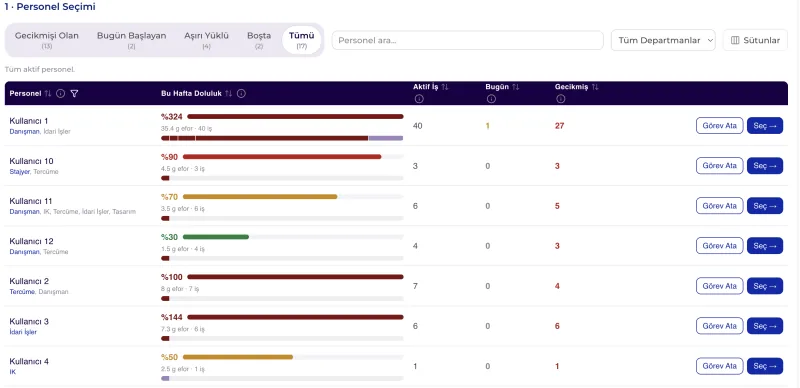Viewport: 800px width, 388px height.
Task: Sort the Aktif İş column
Action: (x=445, y=87)
